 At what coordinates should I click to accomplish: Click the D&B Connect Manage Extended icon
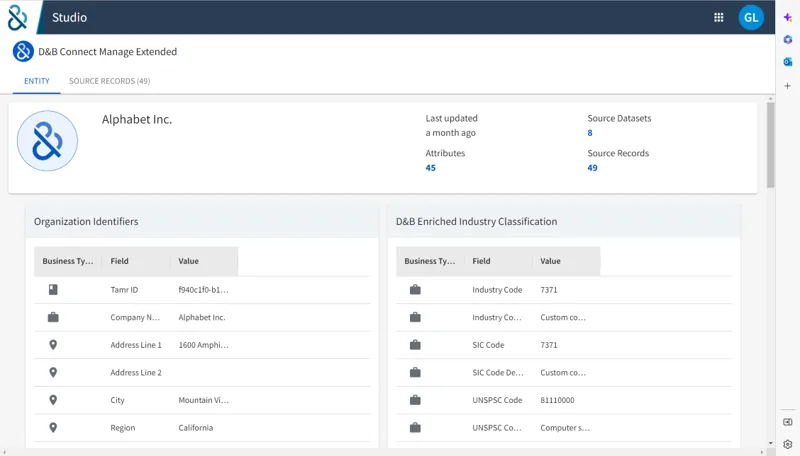pyautogui.click(x=23, y=52)
